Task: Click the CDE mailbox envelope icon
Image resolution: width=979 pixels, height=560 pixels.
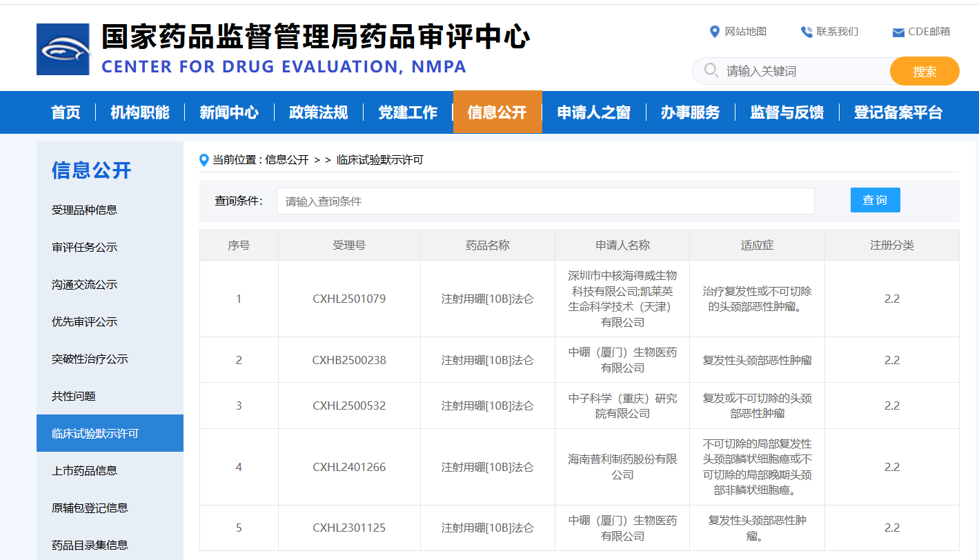Action: pyautogui.click(x=898, y=32)
